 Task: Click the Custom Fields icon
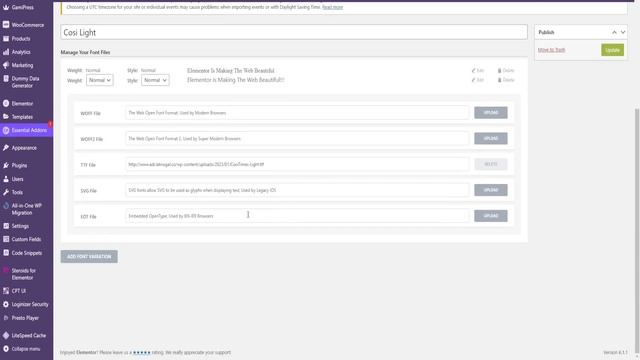6,239
